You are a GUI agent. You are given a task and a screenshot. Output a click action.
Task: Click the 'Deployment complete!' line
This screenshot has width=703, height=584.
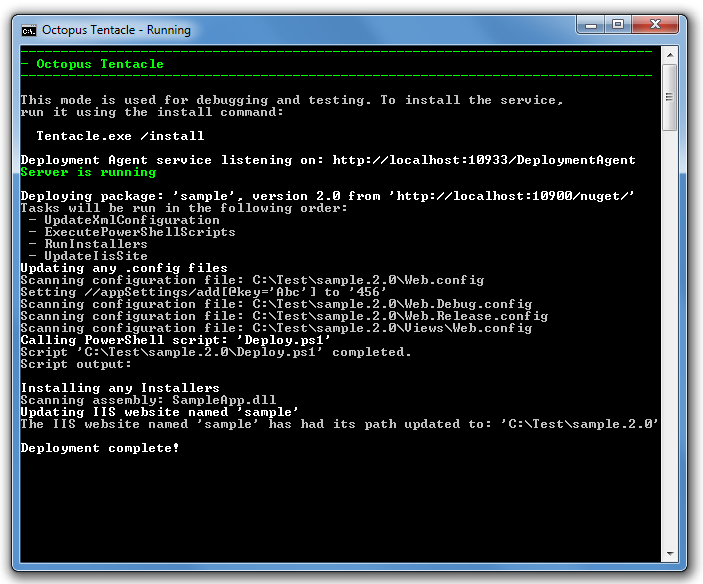pyautogui.click(x=100, y=448)
